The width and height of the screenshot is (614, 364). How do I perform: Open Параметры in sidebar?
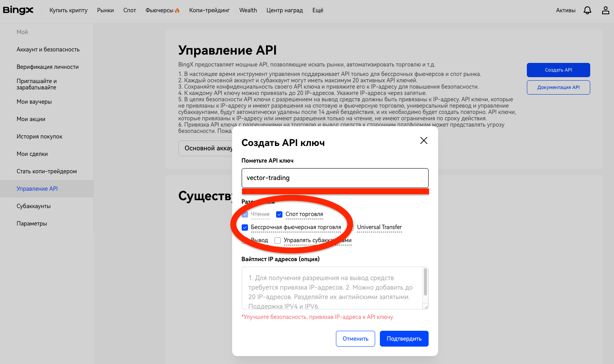click(32, 224)
